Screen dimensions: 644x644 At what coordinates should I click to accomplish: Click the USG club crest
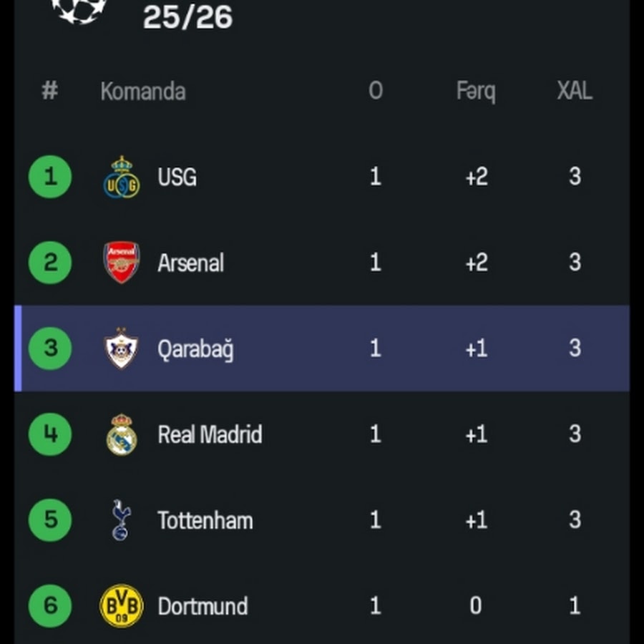pyautogui.click(x=122, y=177)
